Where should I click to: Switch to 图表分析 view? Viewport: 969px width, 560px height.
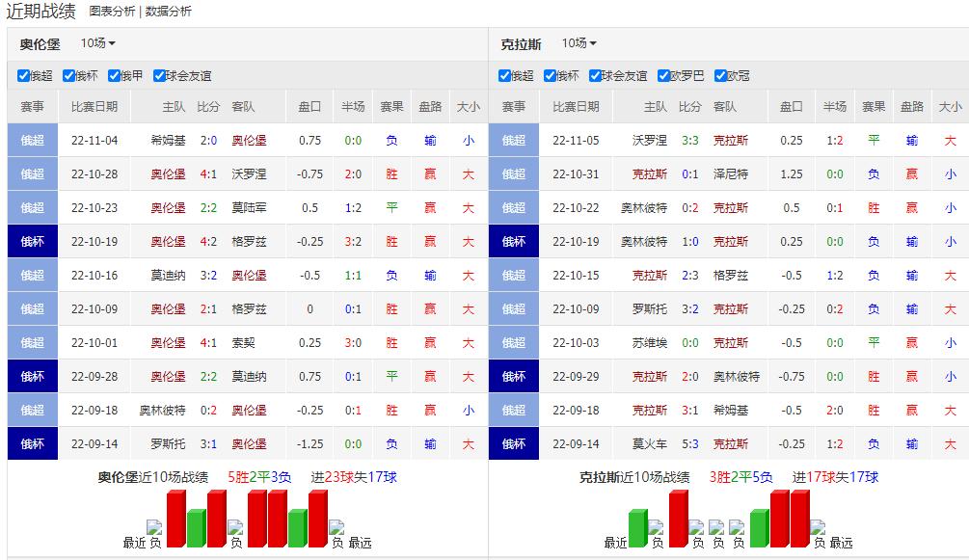(112, 12)
